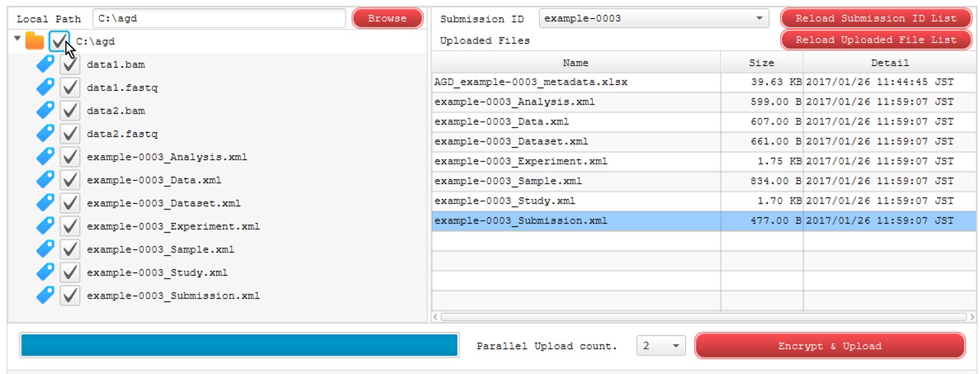This screenshot has height=374, width=980.
Task: Click the Local Path text field
Action: click(219, 19)
